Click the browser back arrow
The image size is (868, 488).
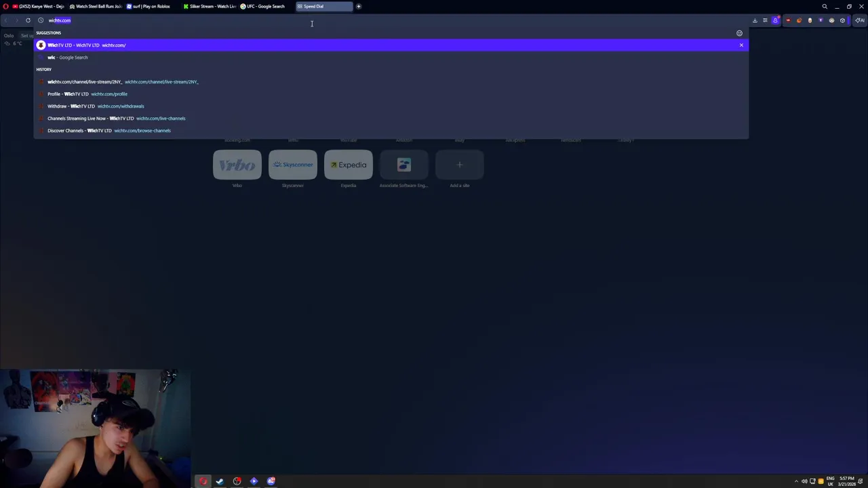click(x=6, y=20)
